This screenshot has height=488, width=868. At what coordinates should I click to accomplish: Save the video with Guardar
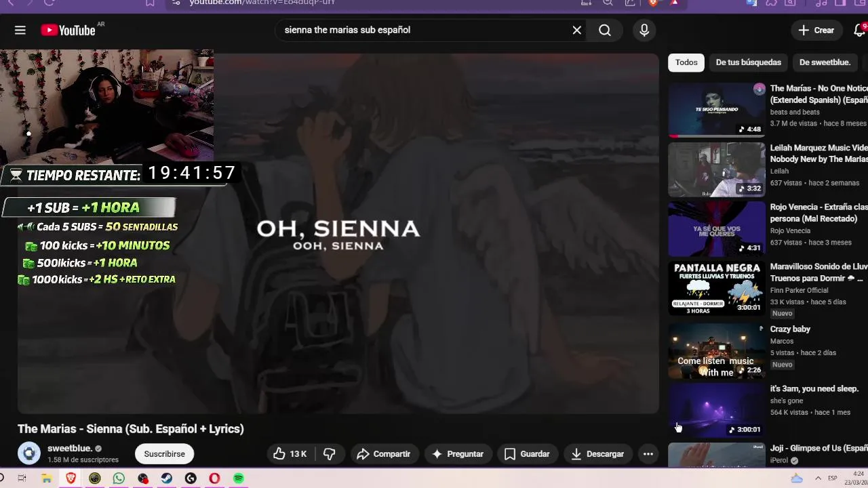click(x=527, y=454)
